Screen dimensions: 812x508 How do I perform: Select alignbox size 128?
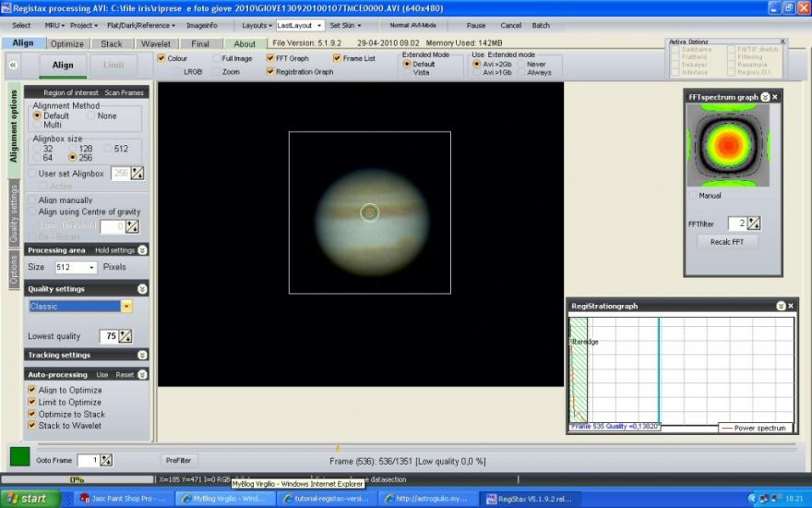(73, 149)
